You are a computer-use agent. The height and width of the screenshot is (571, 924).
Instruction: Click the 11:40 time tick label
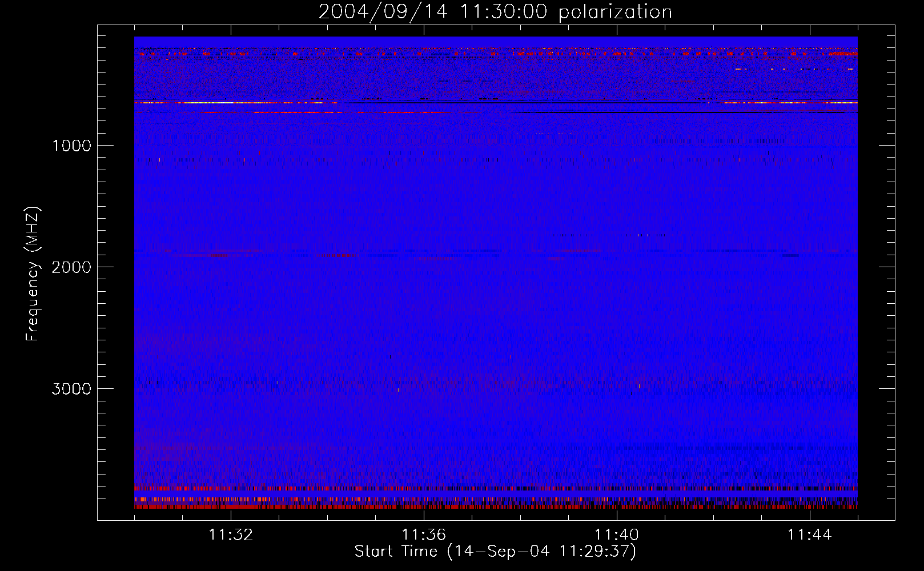click(617, 535)
